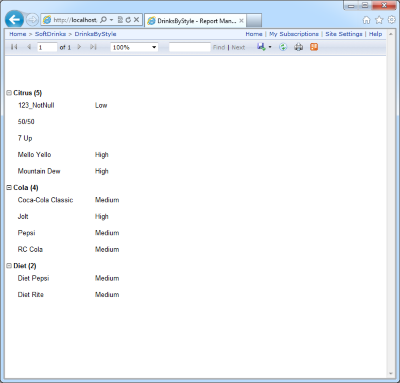Image resolution: width=400 pixels, height=383 pixels.
Task: Click the Next search button
Action: pos(238,47)
